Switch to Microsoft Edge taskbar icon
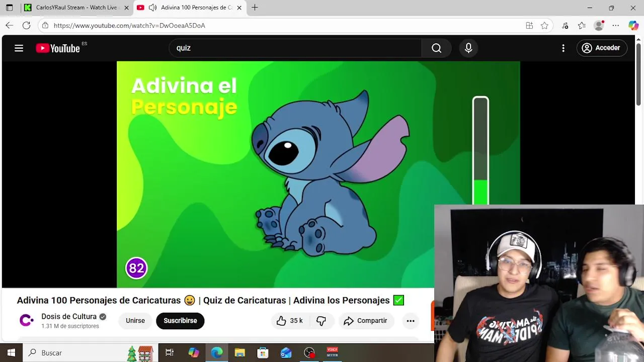This screenshot has width=644, height=362. coord(217,353)
